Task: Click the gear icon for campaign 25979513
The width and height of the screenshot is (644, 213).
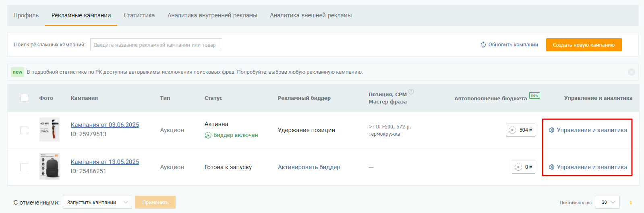Action: (x=552, y=130)
